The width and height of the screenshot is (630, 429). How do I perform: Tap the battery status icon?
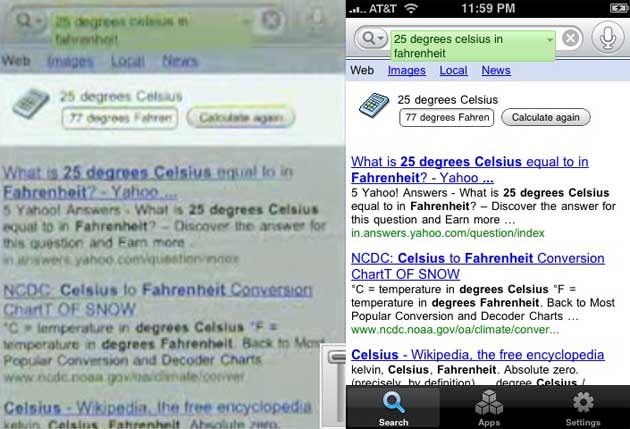[618, 8]
